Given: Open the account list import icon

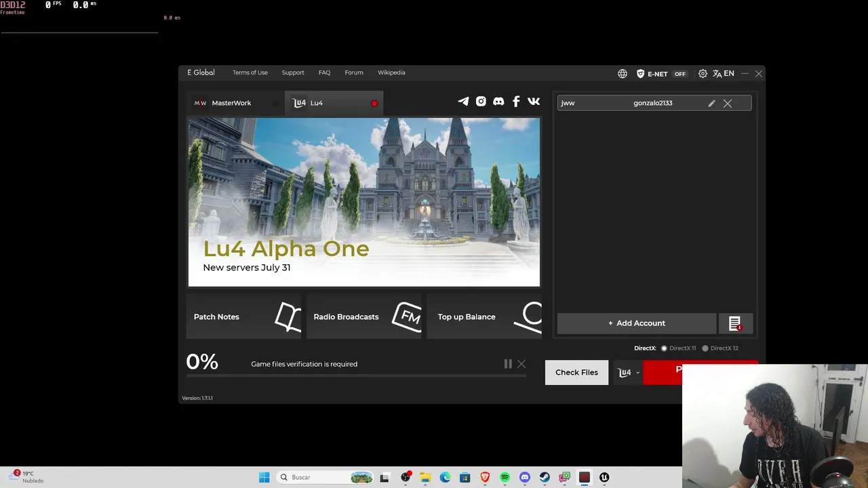Looking at the screenshot, I should point(735,324).
